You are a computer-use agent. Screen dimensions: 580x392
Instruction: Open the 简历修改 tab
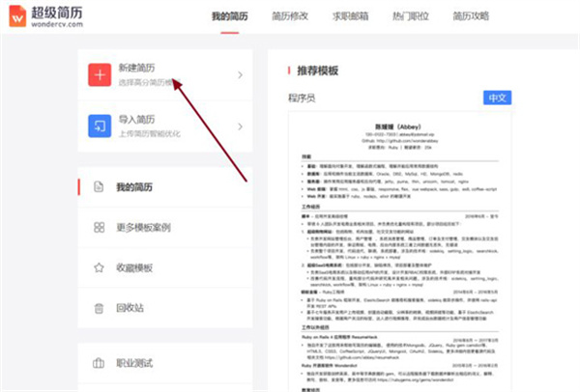pyautogui.click(x=291, y=16)
